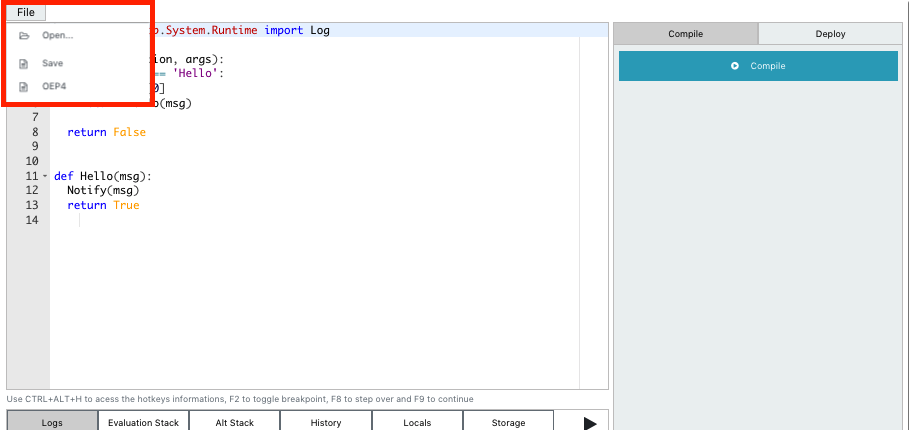Viewport: 909px width, 430px height.
Task: Select the Compile tab in right panel
Action: [x=685, y=34]
